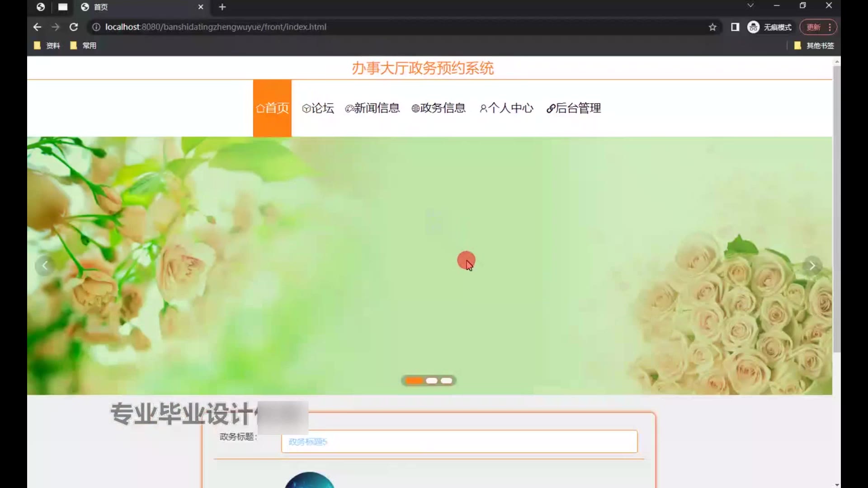868x488 pixels.
Task: Click the 政务标题 input field
Action: 459,441
